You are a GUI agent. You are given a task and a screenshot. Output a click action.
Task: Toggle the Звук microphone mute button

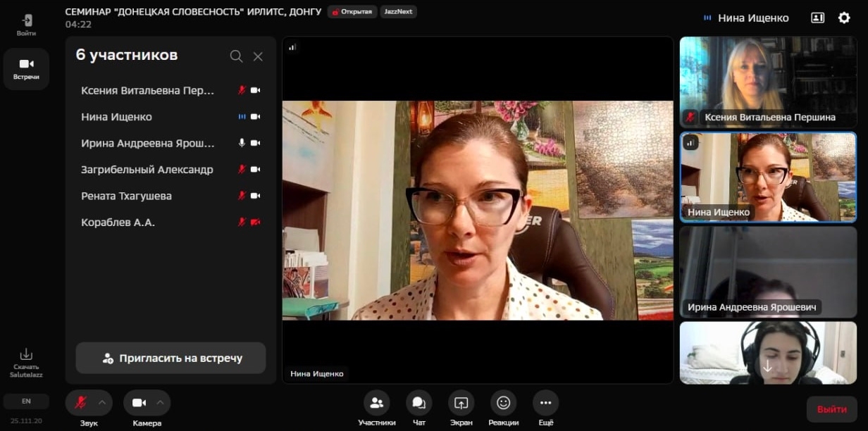tap(81, 403)
